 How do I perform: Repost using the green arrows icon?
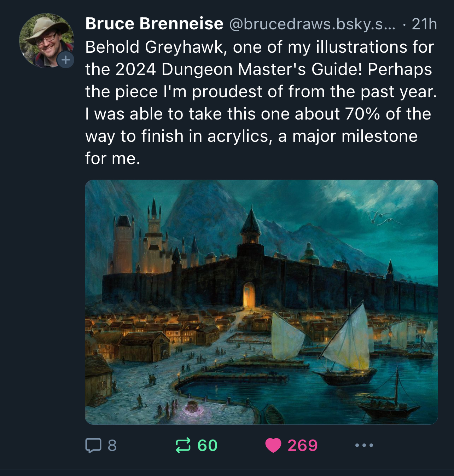tap(183, 445)
